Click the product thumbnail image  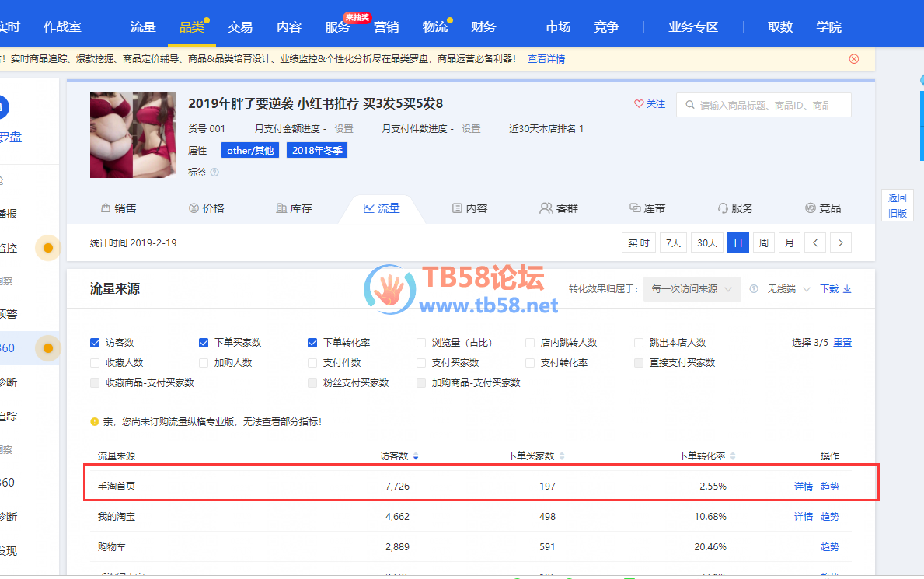pyautogui.click(x=133, y=135)
